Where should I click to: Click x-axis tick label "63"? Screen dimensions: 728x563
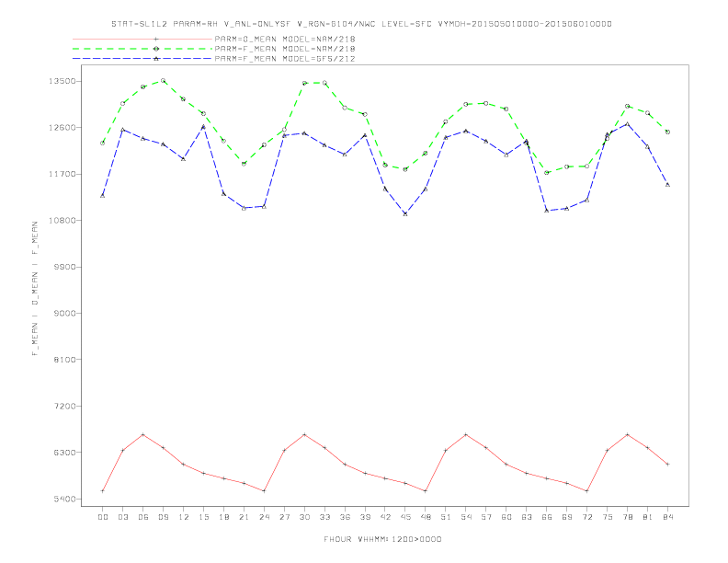[x=527, y=517]
